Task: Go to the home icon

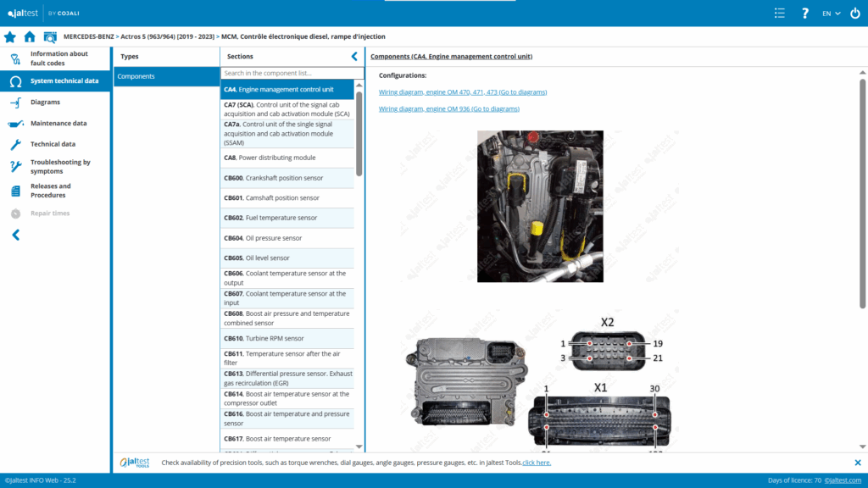Action: [x=30, y=37]
